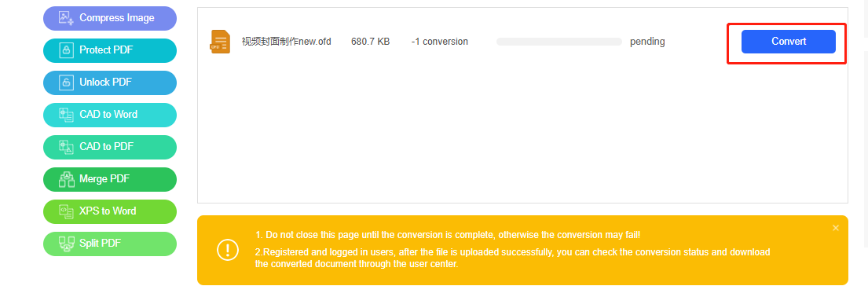
Task: Click the CAD to PDF icon
Action: (67, 147)
